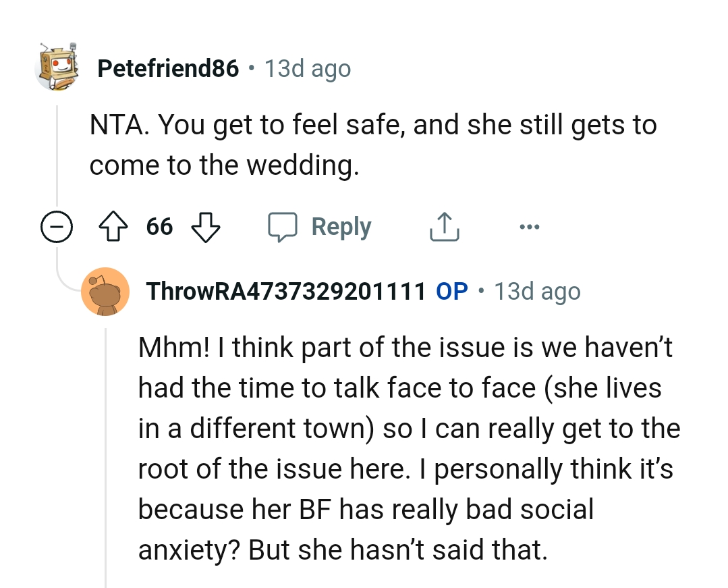Click the vote count showing 66
Viewport: 728px width, 588px height.
(x=159, y=227)
